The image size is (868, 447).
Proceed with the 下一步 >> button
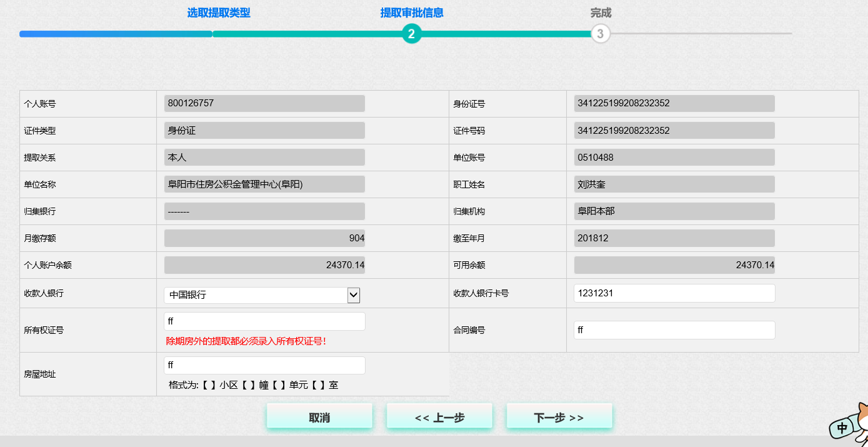(559, 418)
